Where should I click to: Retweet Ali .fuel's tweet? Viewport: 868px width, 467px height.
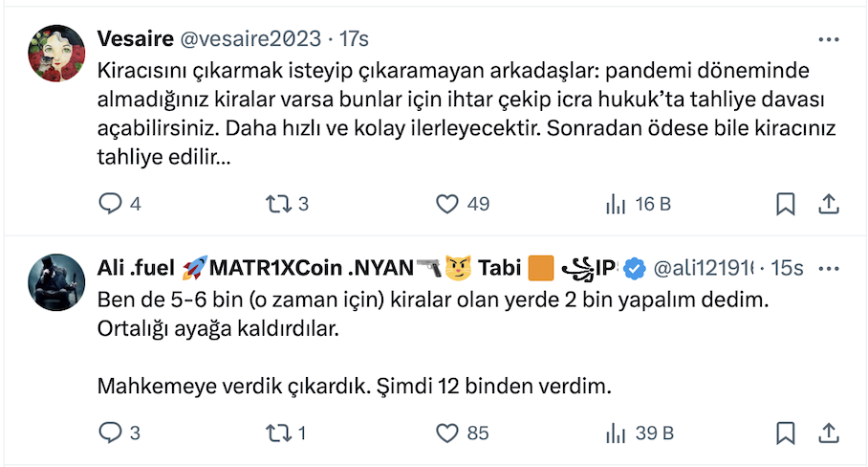point(277,434)
